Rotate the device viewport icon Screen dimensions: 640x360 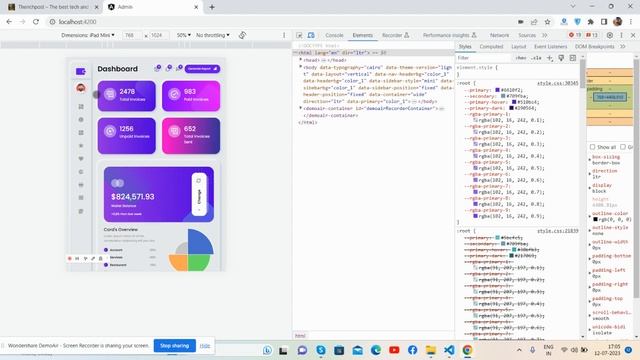point(242,35)
